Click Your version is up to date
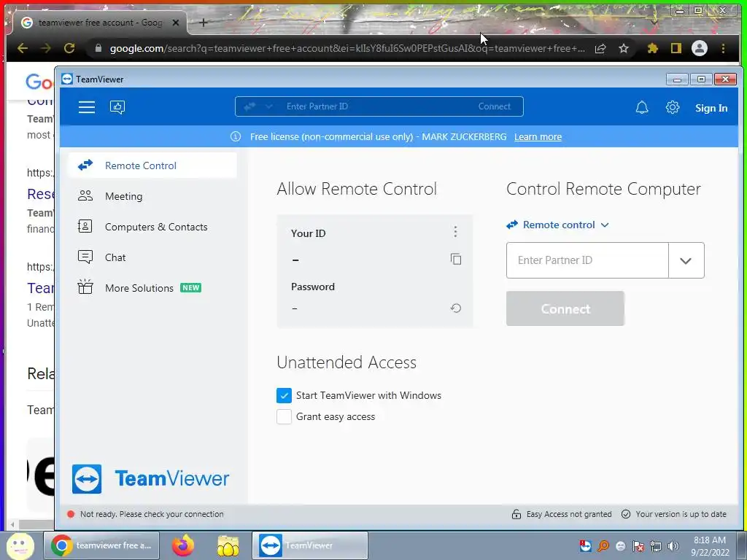This screenshot has width=747, height=560. pos(674,514)
